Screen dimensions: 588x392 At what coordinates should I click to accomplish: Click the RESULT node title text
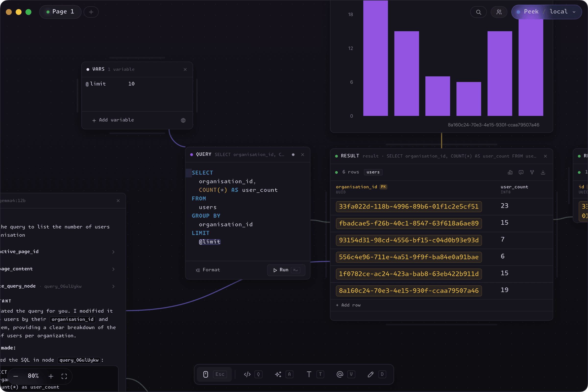pyautogui.click(x=350, y=156)
